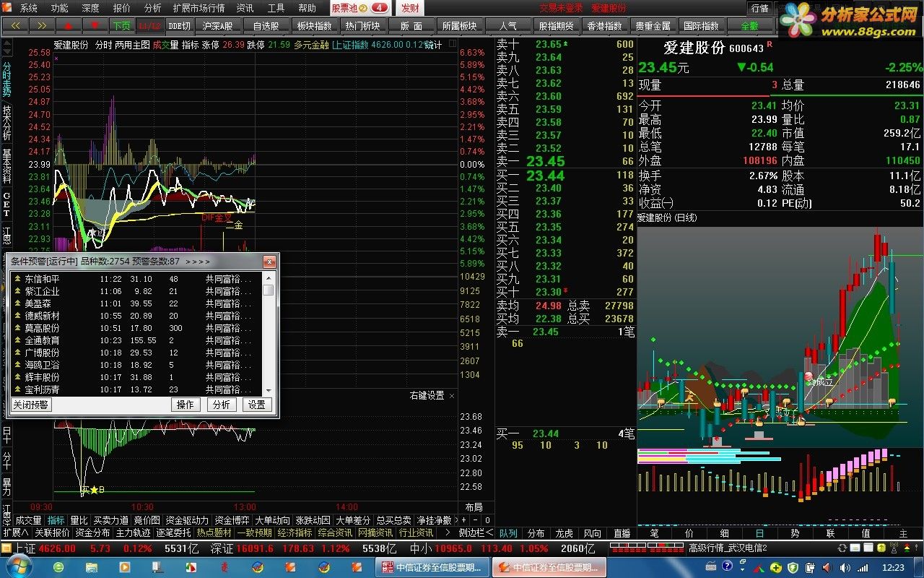
Task: Select 技术分析 in left sidebar
Action: click(6, 123)
